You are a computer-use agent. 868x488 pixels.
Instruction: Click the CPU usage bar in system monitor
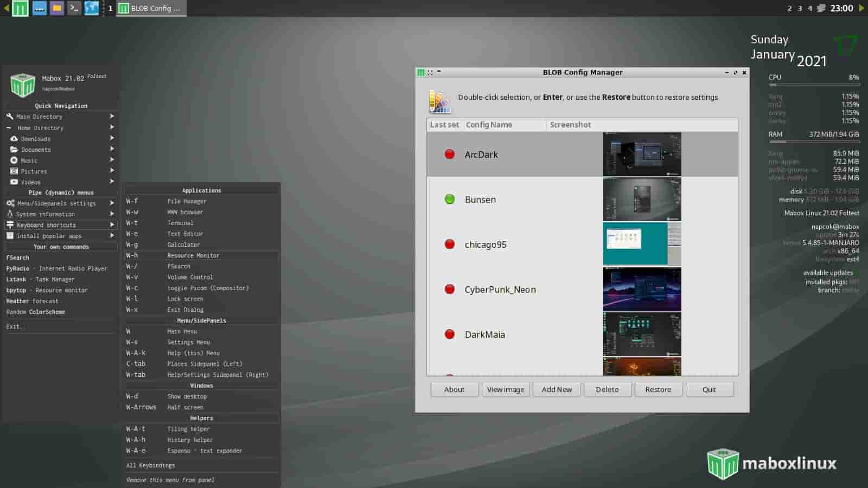813,85
